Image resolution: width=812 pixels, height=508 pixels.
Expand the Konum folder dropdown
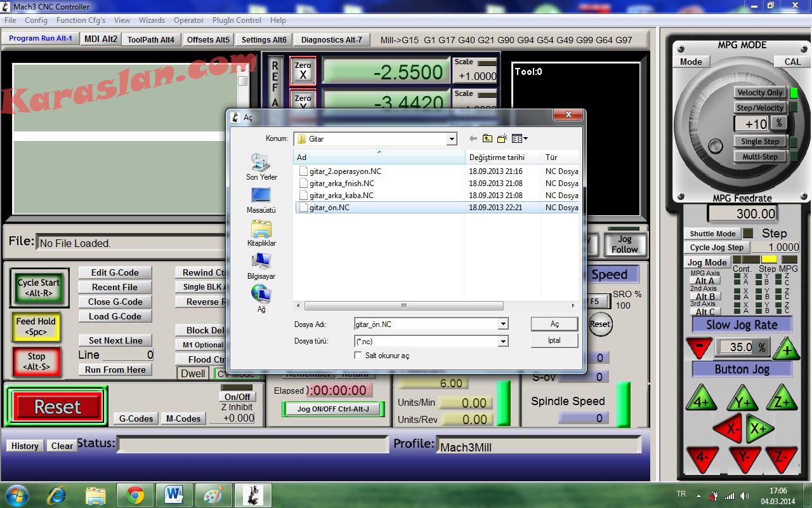pos(452,139)
